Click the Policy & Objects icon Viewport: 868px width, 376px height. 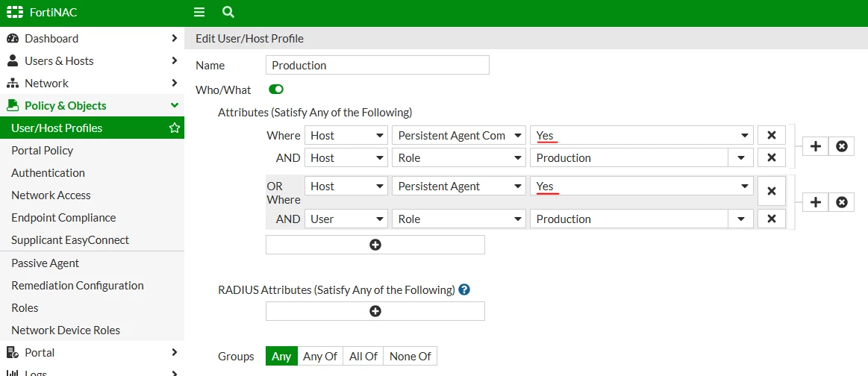(x=13, y=106)
